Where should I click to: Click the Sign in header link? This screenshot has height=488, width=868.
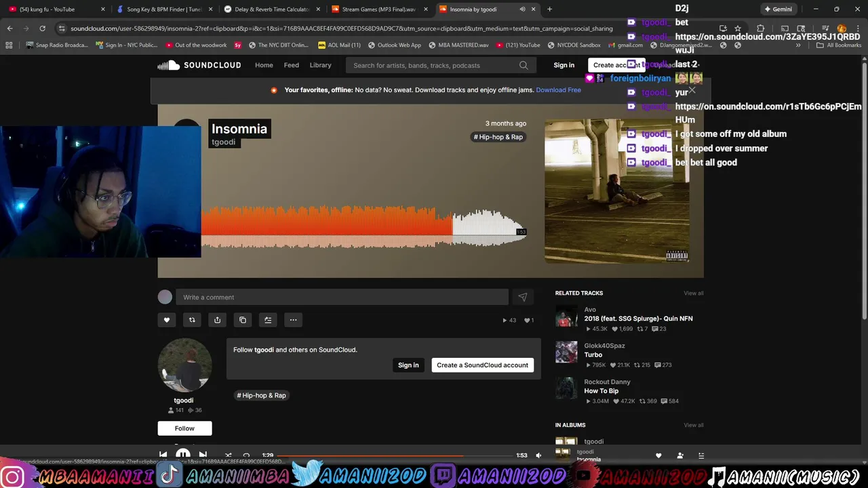pos(564,66)
